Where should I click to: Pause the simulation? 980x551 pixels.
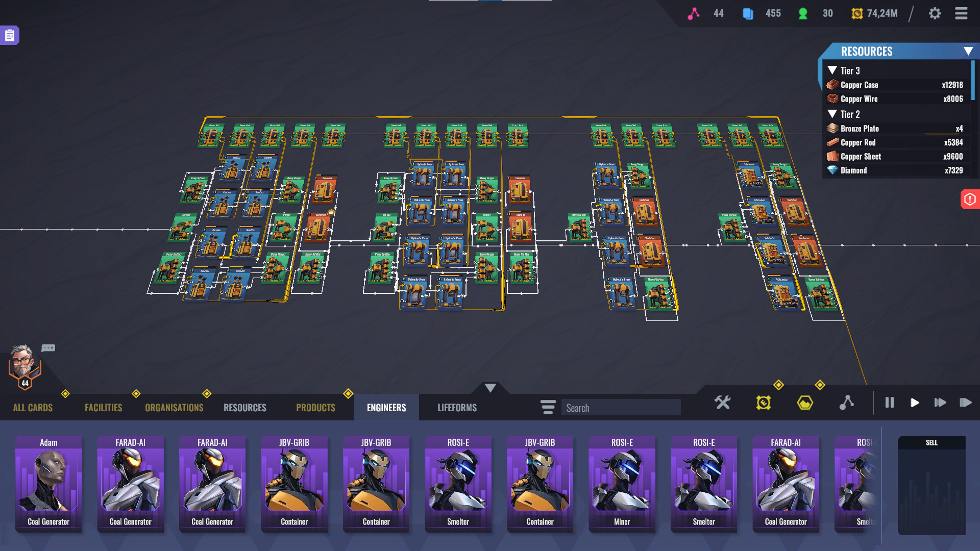coord(890,403)
